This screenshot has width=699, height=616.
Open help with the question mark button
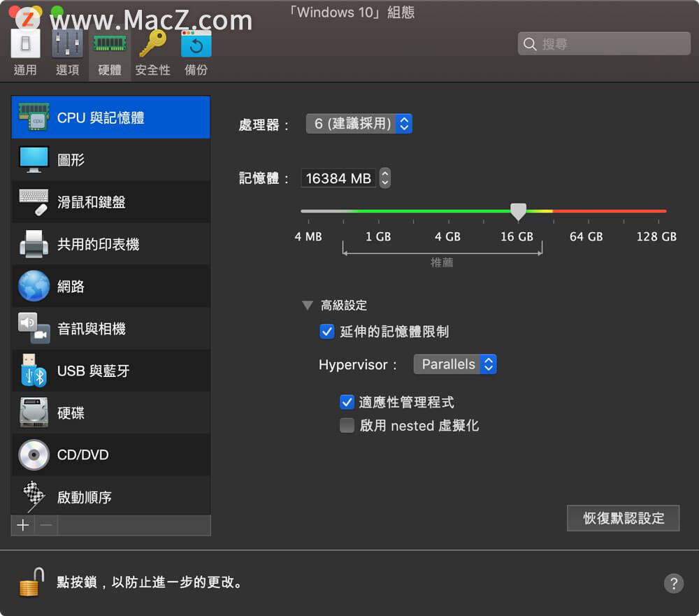pyautogui.click(x=674, y=583)
